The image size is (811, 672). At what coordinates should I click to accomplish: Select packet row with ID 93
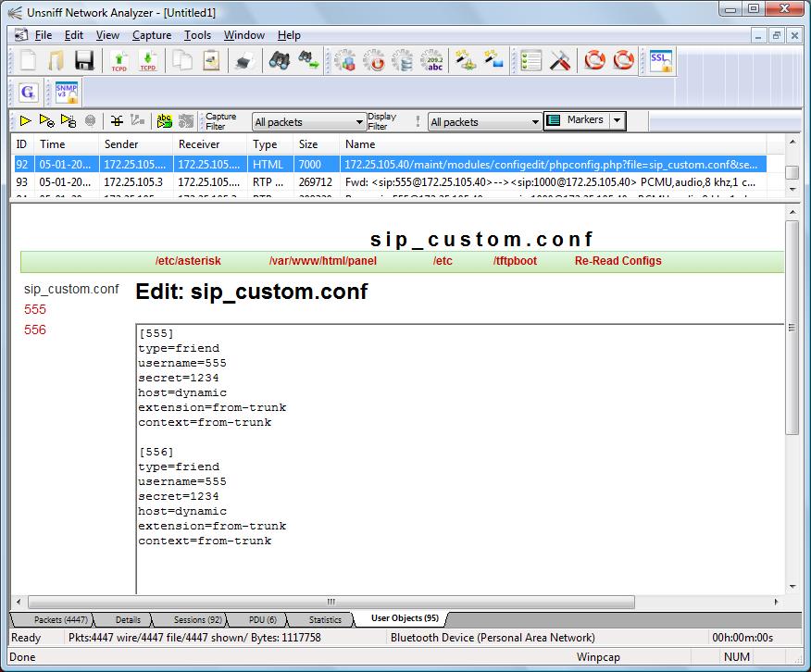pos(370,182)
